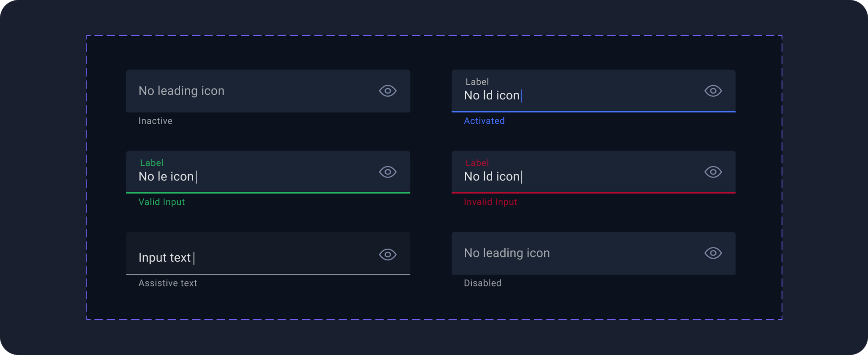Click eye icon beside Input text field
Viewport: 868px width, 355px height.
tap(388, 254)
